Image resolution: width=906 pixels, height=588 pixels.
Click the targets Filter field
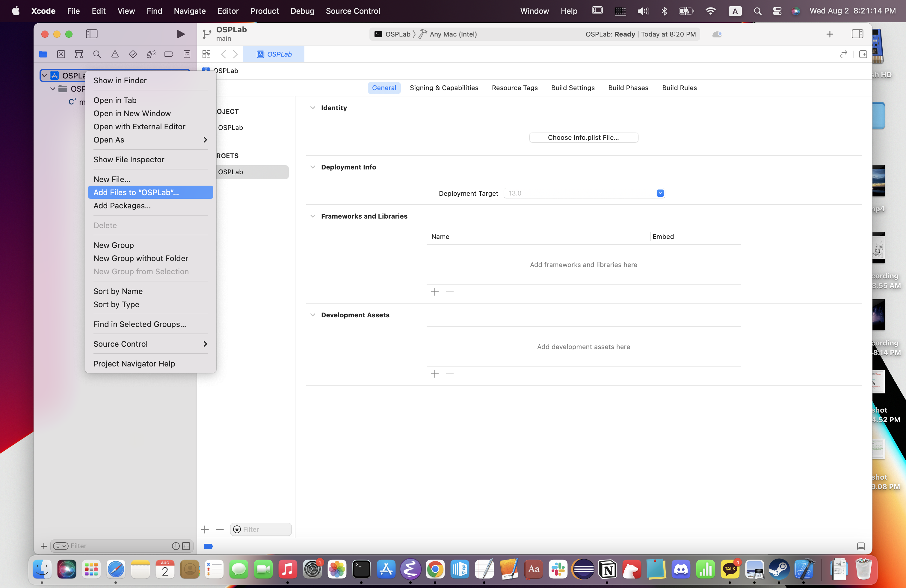click(x=261, y=529)
